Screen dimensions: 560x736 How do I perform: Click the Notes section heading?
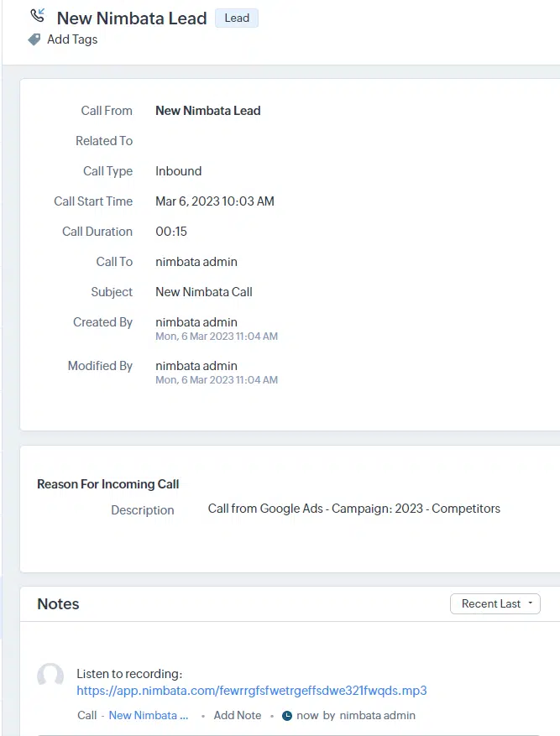pyautogui.click(x=58, y=604)
